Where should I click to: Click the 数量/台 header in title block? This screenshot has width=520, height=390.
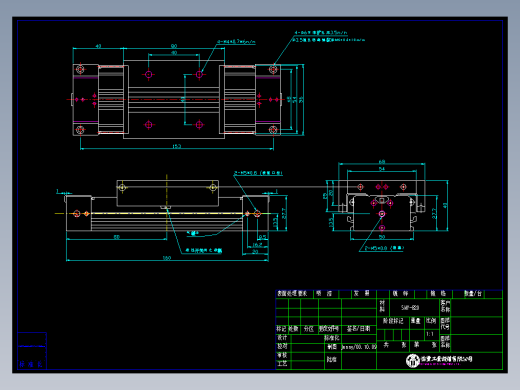pos(473,293)
